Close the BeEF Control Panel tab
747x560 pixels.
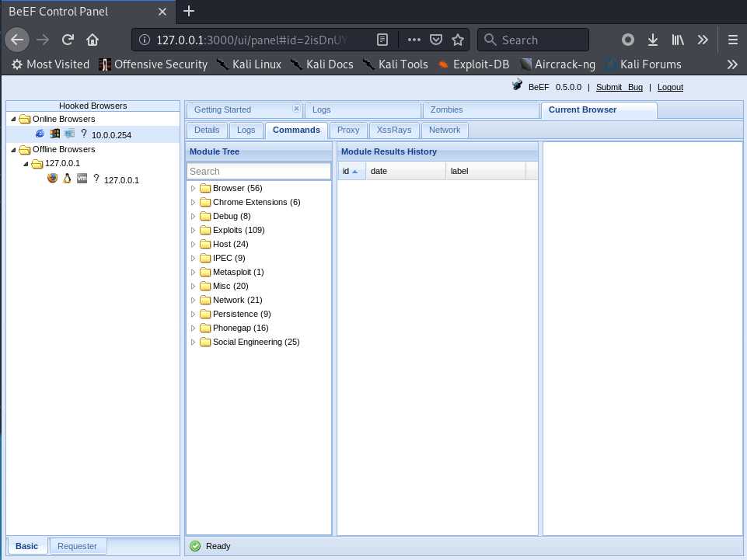tap(162, 12)
